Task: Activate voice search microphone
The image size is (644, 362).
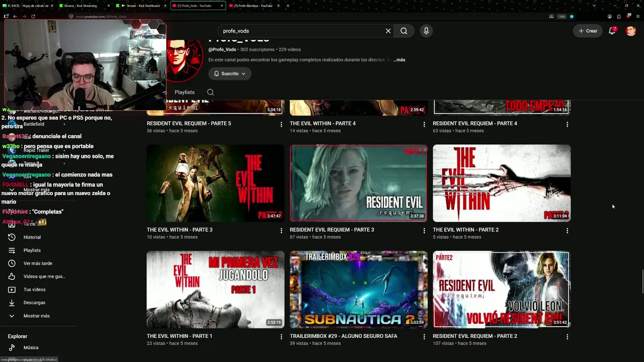Action: click(426, 31)
